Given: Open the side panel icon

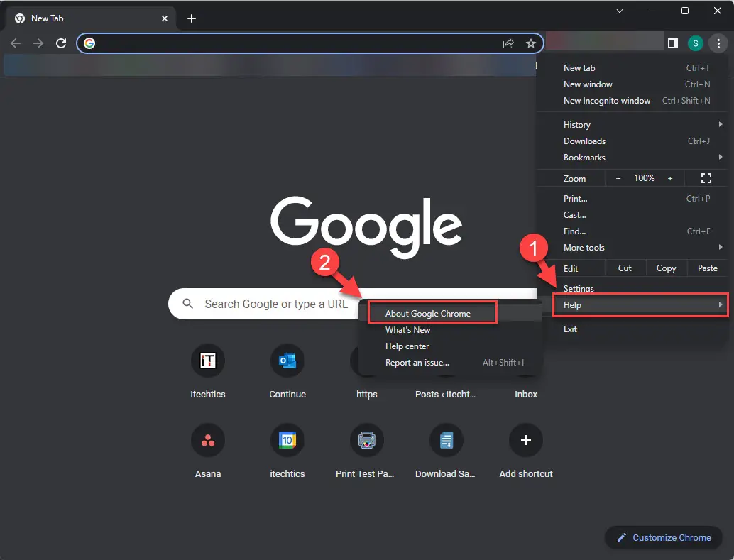Looking at the screenshot, I should click(672, 43).
